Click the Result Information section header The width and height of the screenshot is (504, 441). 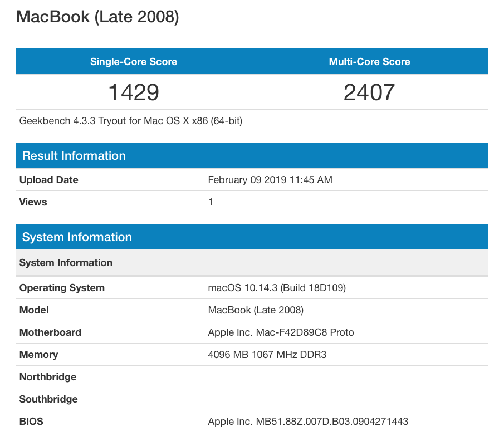coord(252,155)
